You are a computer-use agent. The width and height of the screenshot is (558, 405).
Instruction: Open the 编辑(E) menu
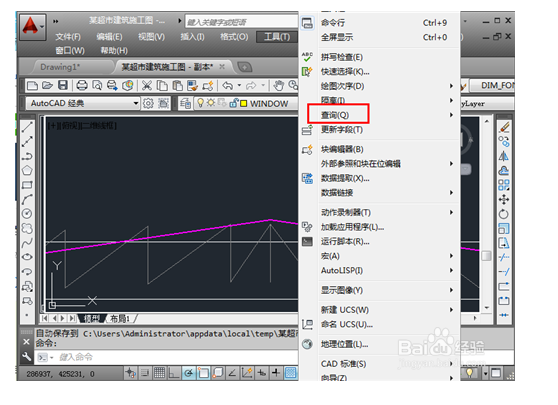coord(109,37)
